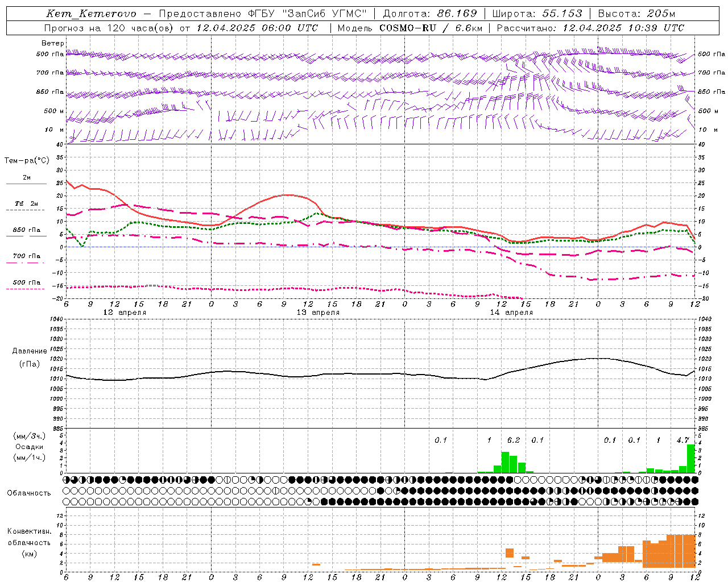Click the tallest green bar under 6.2
The height and width of the screenshot is (582, 728).
click(505, 463)
